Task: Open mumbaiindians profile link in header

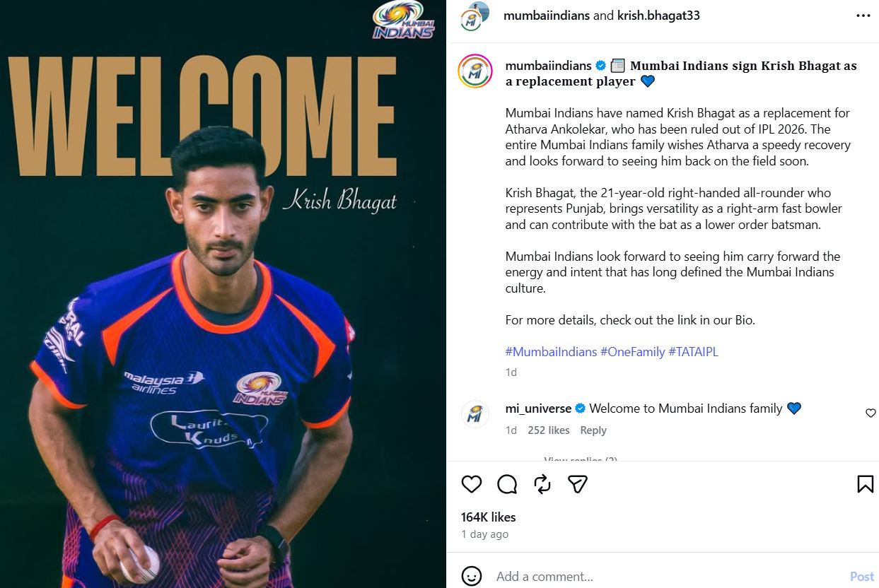Action: [x=547, y=16]
